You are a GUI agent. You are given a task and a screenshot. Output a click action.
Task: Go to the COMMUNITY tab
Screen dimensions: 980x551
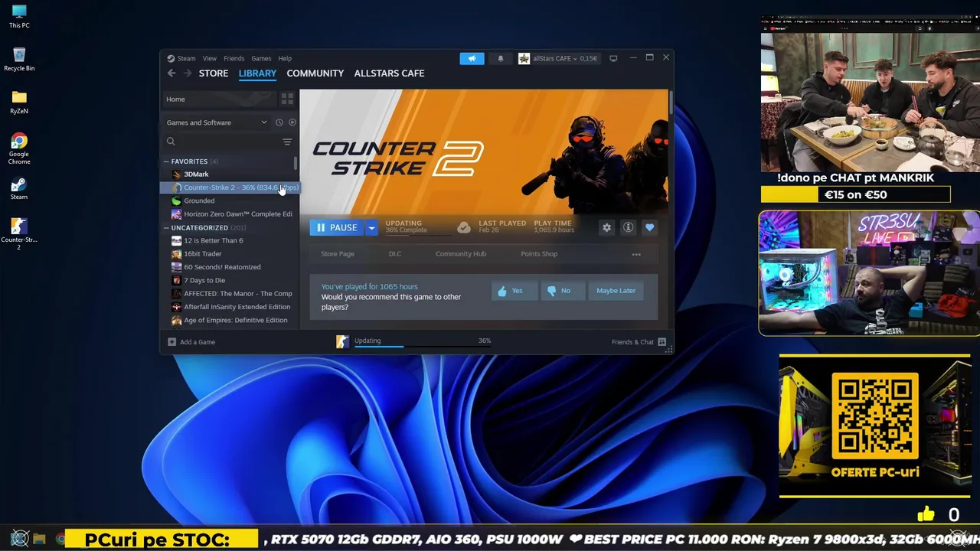(x=315, y=73)
